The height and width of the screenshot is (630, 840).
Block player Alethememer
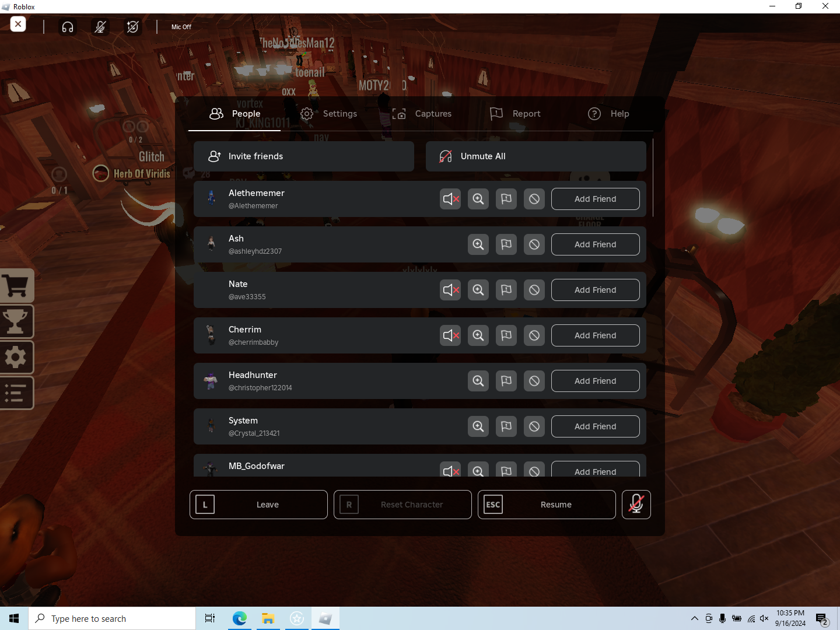pyautogui.click(x=534, y=199)
